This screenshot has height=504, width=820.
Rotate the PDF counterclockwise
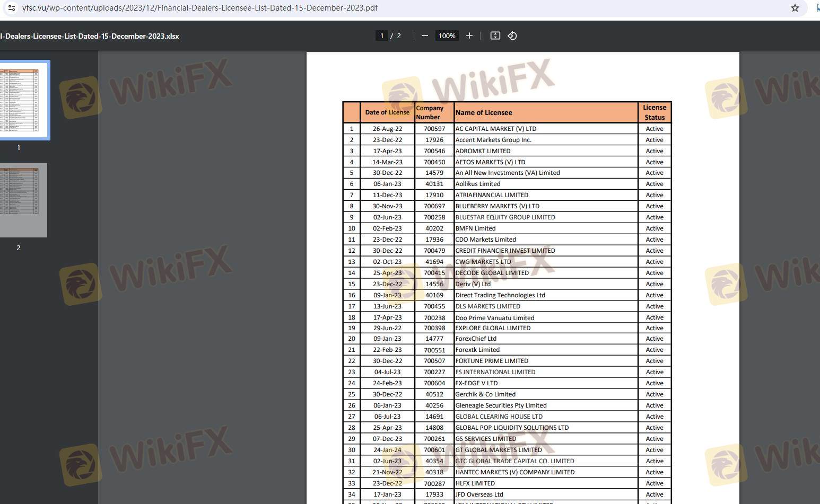pos(512,36)
